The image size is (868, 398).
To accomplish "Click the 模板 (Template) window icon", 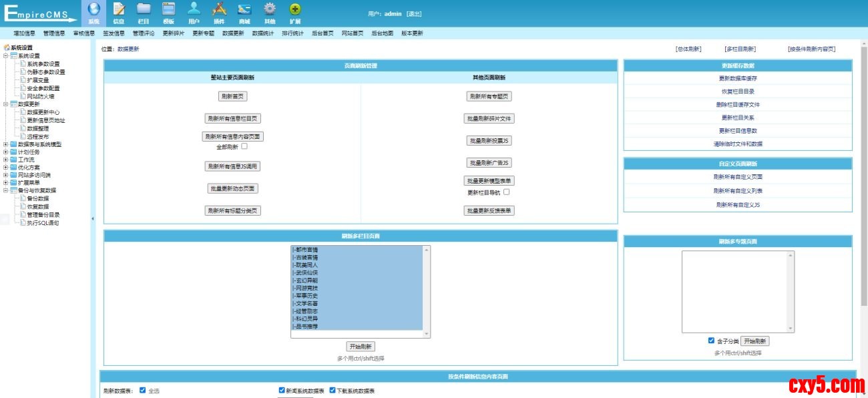I will (169, 10).
